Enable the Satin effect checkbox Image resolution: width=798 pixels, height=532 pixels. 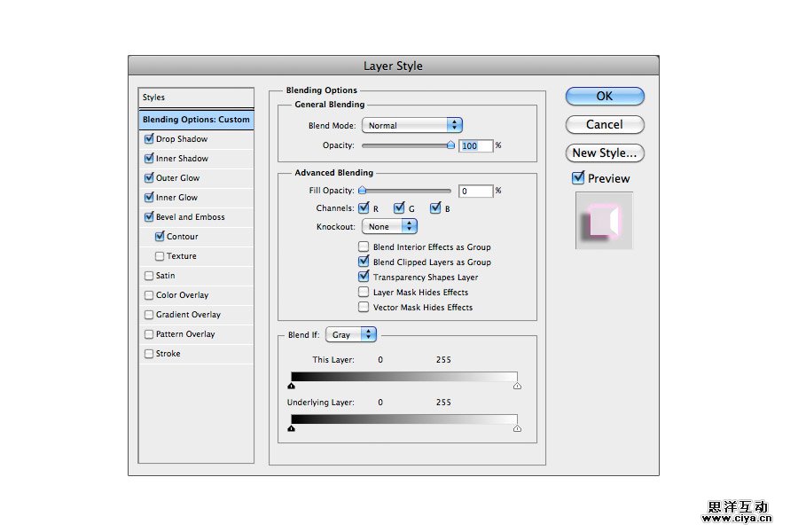(149, 276)
